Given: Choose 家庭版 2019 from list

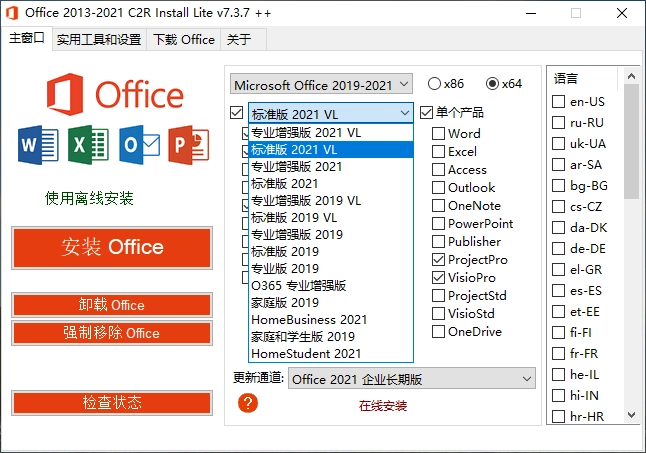Looking at the screenshot, I should (331, 303).
